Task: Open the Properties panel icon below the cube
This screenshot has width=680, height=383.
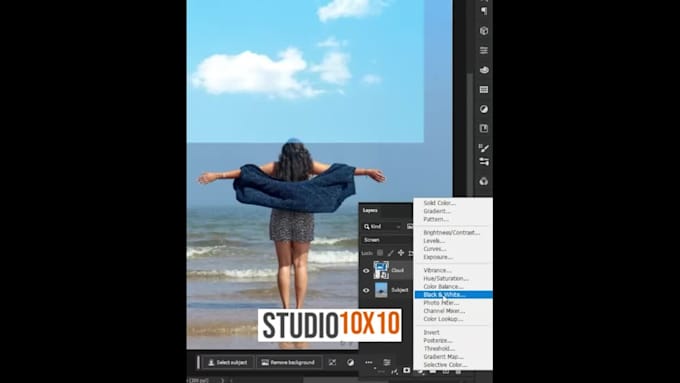Action: pyautogui.click(x=484, y=50)
